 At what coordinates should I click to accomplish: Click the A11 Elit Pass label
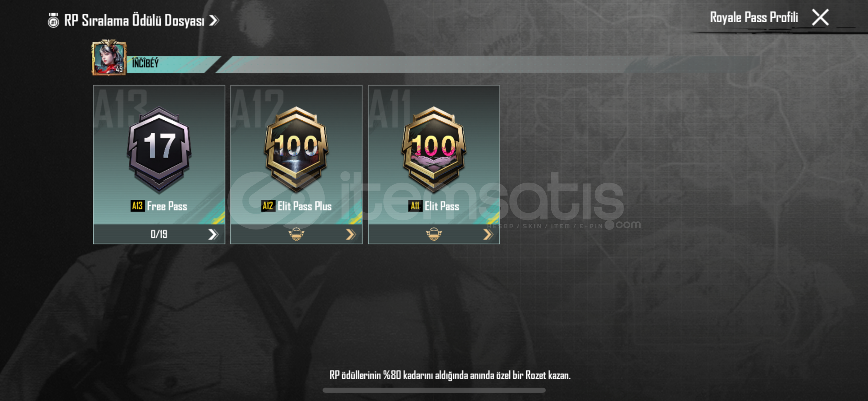pos(434,206)
